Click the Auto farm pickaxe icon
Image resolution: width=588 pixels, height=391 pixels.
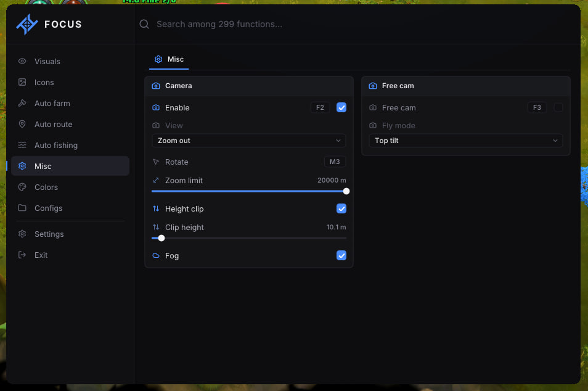click(x=22, y=103)
